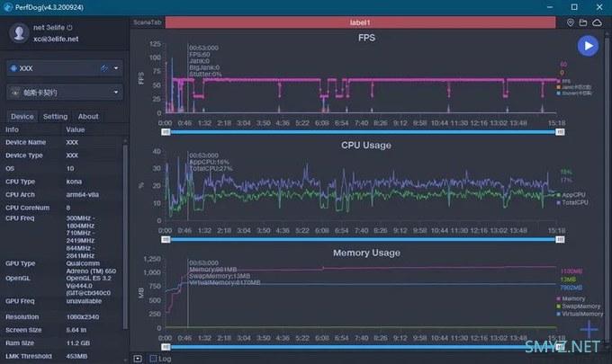Click the PerfDog logo in the title bar

point(7,7)
